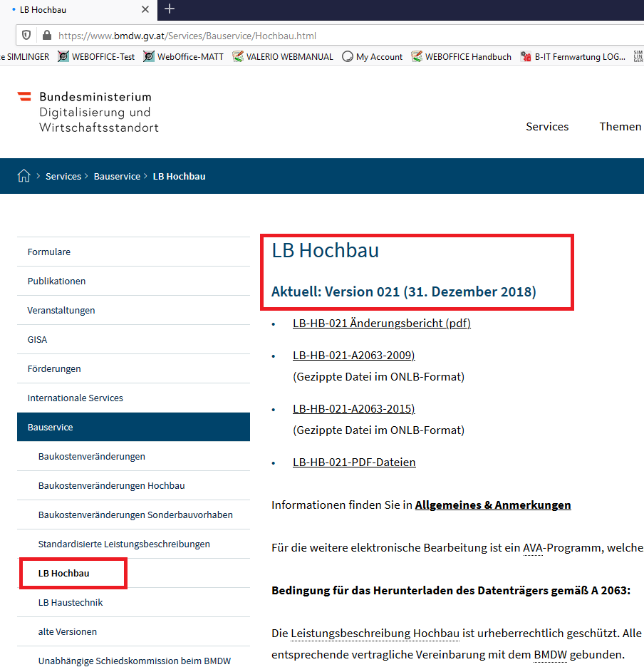The image size is (644, 672).
Task: Open a new browser tab with the plus button
Action: tap(169, 9)
